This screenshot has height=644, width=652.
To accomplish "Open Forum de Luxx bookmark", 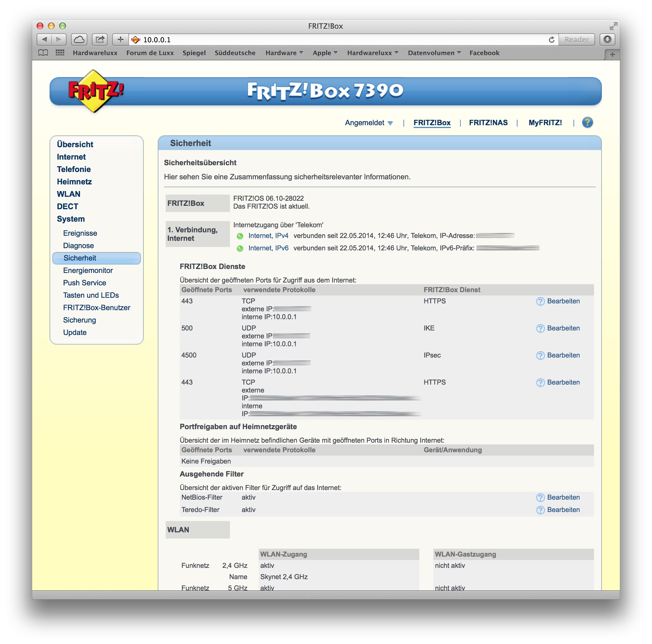I will pos(150,53).
